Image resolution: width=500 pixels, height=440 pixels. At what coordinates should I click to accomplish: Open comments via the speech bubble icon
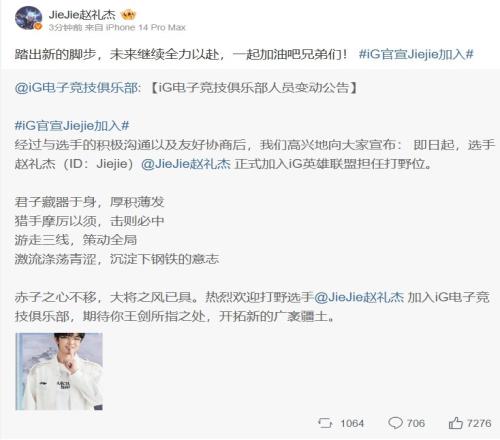point(395,423)
